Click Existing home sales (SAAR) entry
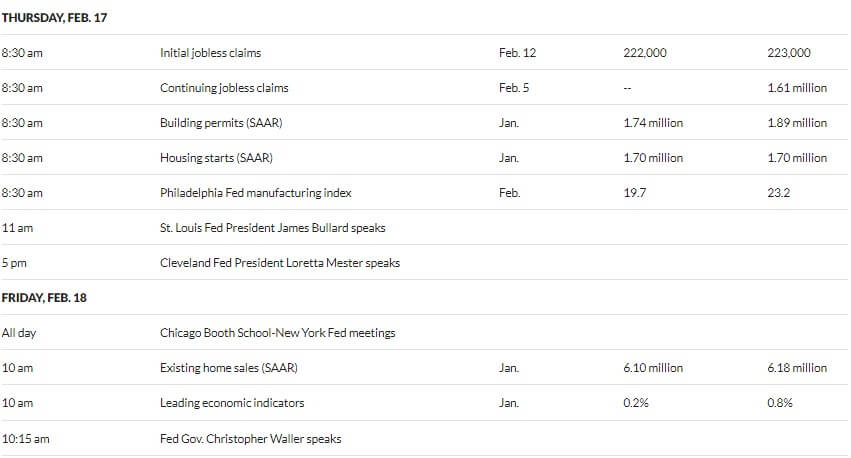851x458 pixels. [228, 368]
